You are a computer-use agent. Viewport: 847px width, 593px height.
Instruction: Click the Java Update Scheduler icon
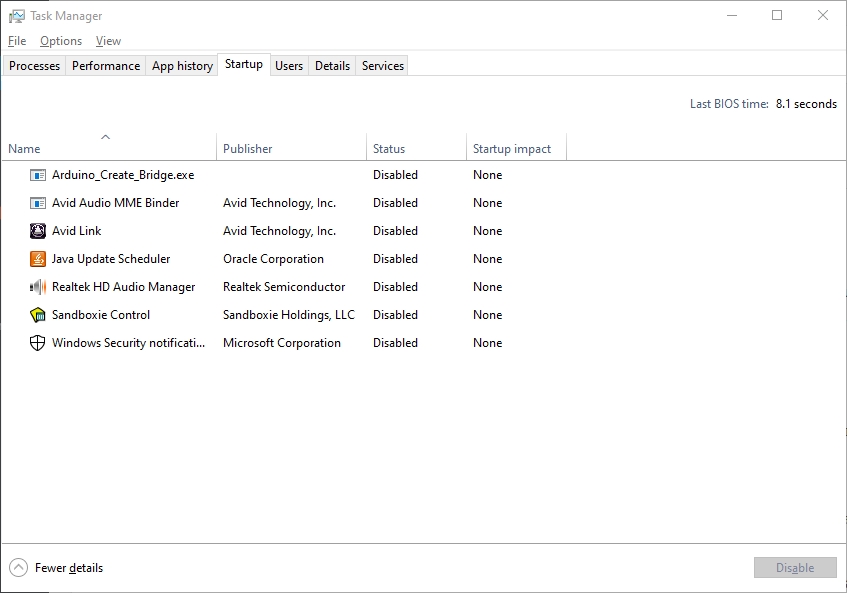click(37, 259)
